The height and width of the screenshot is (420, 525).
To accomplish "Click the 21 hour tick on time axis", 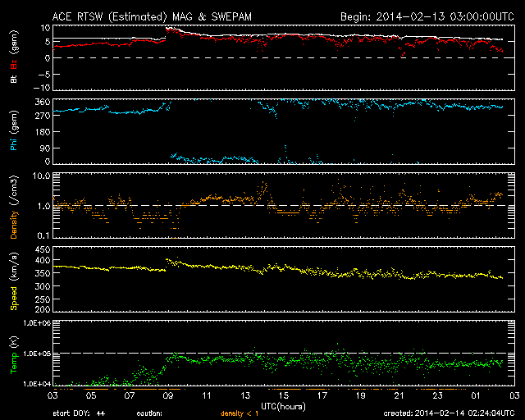I will click(399, 395).
